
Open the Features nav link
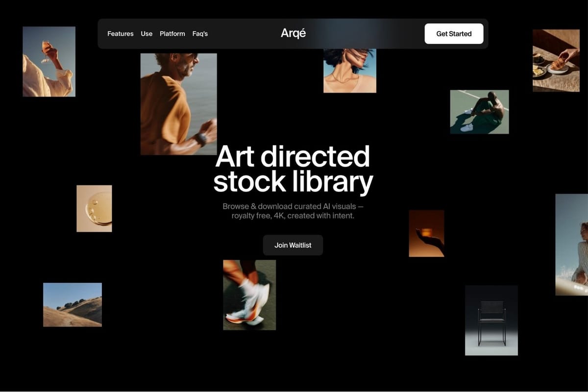120,34
